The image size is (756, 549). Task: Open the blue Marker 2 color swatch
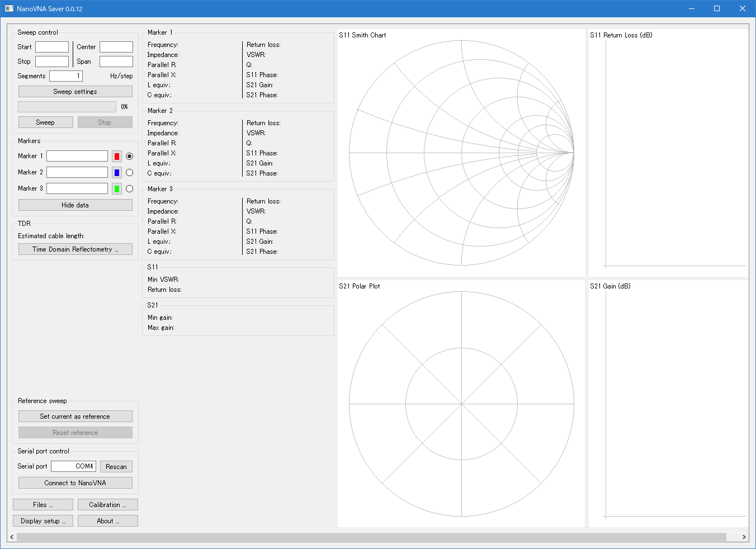(117, 173)
